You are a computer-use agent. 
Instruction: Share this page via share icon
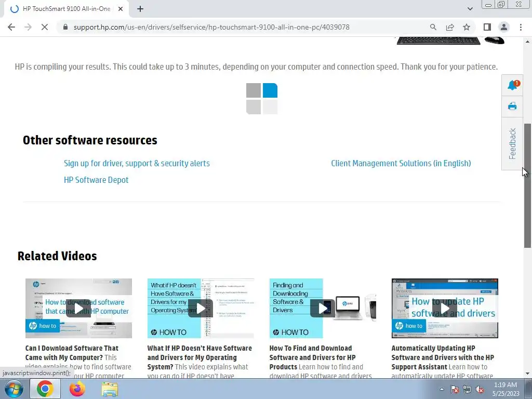pos(450,27)
